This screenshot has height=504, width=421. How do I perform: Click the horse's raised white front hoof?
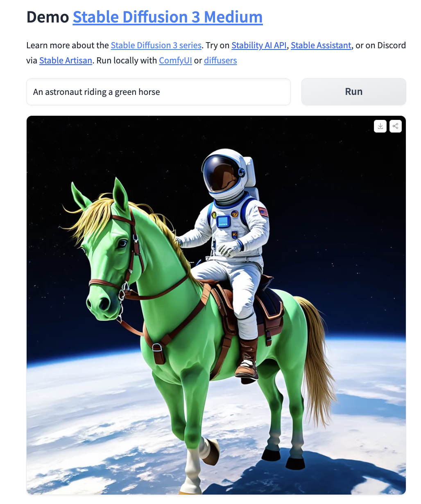coord(211,451)
